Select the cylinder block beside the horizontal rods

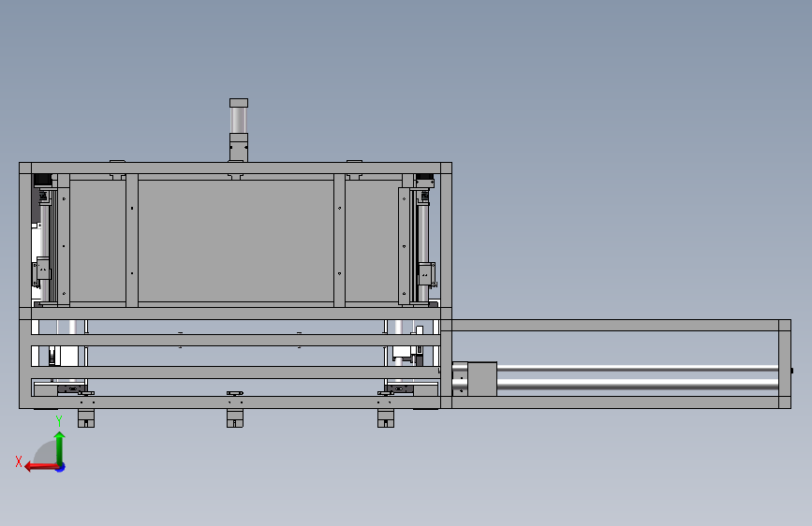[x=482, y=379]
